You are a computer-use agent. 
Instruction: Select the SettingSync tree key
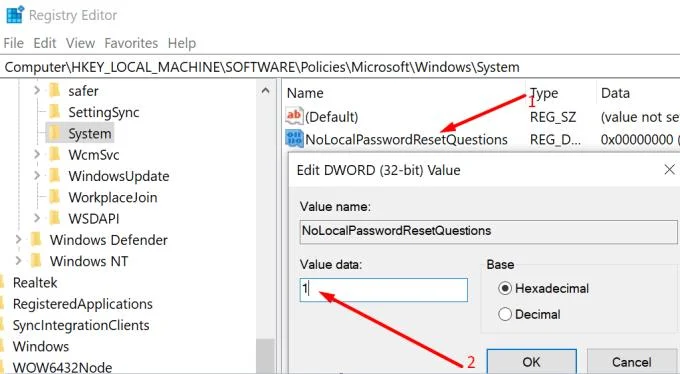(104, 112)
